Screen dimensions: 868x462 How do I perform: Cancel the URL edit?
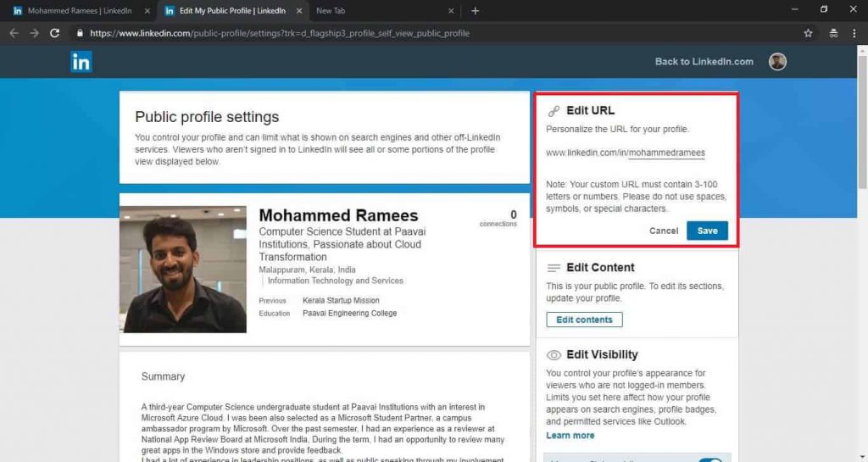(x=663, y=231)
